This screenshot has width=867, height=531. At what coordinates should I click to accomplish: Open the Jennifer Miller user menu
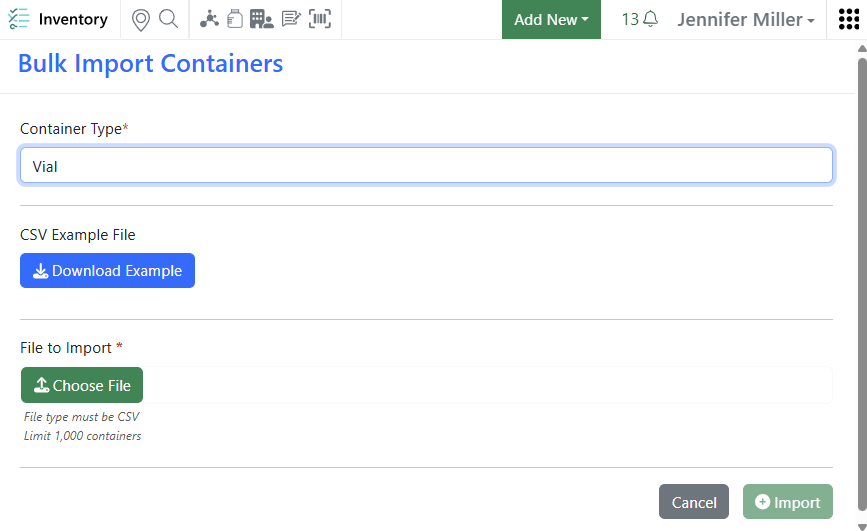[x=745, y=20]
